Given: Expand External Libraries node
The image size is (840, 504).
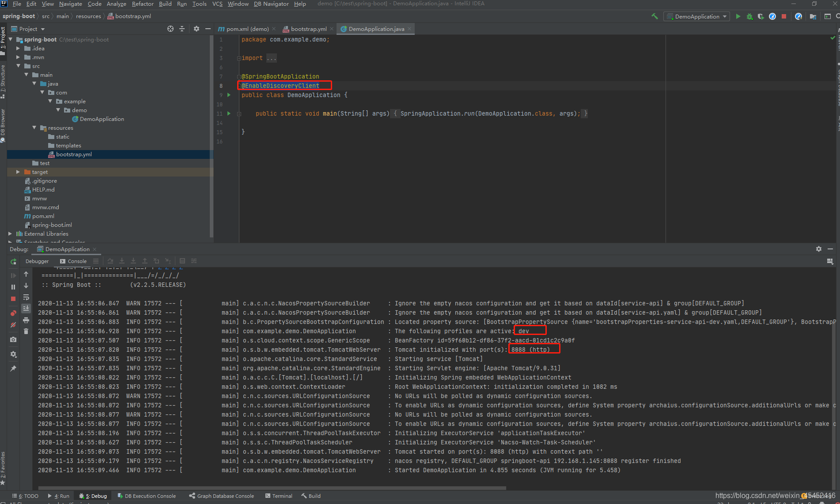Looking at the screenshot, I should (x=10, y=233).
